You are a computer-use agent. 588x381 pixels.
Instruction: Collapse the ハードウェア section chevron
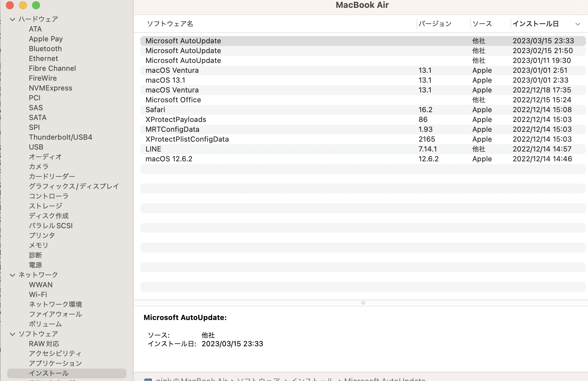[x=12, y=19]
